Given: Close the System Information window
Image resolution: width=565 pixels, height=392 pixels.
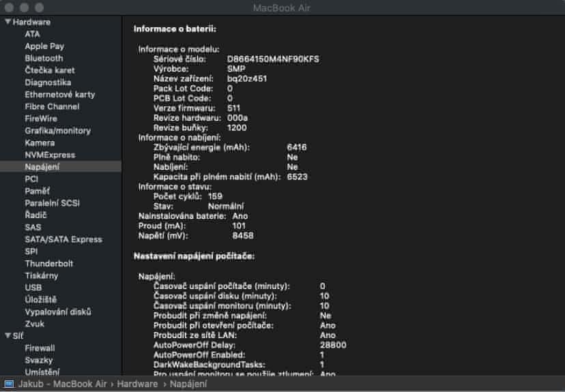Looking at the screenshot, I should pos(10,7).
